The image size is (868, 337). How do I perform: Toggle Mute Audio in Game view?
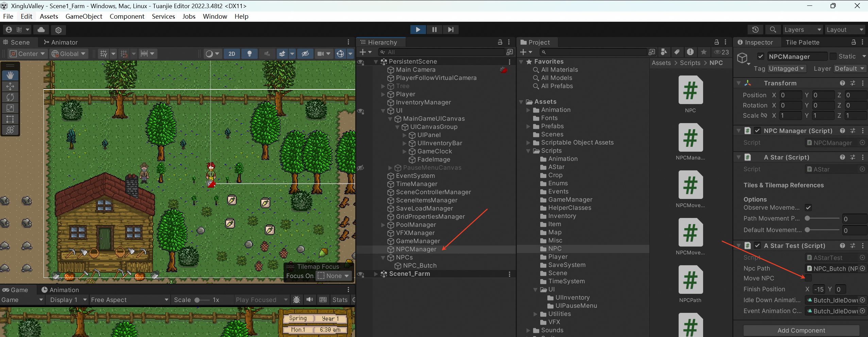point(309,300)
